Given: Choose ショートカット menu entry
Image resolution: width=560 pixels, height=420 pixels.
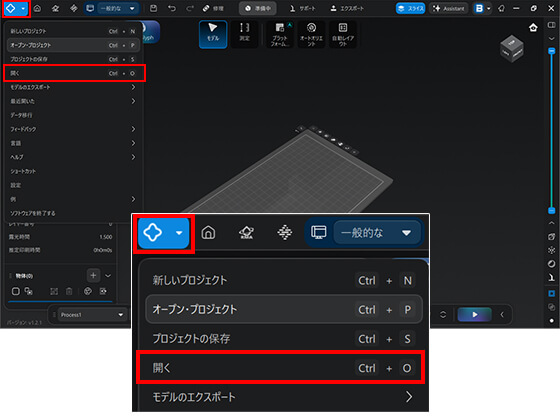Looking at the screenshot, I should (x=72, y=171).
